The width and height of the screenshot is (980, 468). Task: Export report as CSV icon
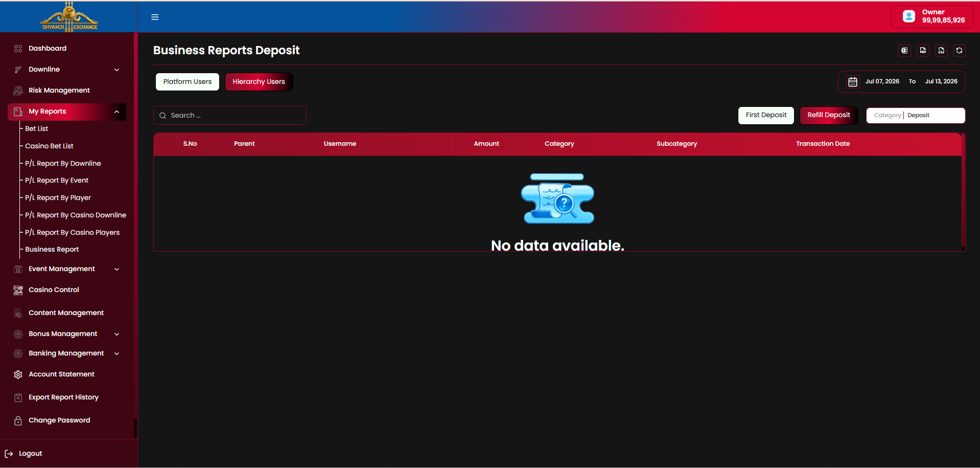[x=941, y=51]
